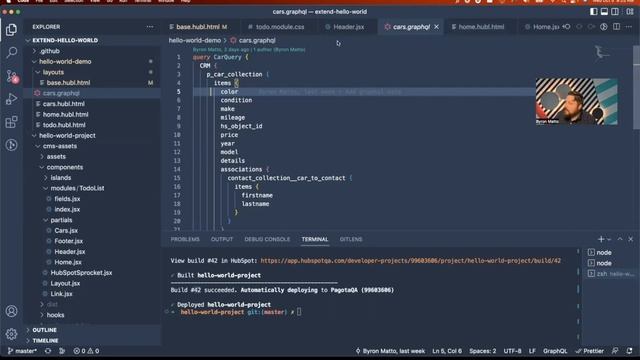Expand the islands folder

click(x=92, y=178)
